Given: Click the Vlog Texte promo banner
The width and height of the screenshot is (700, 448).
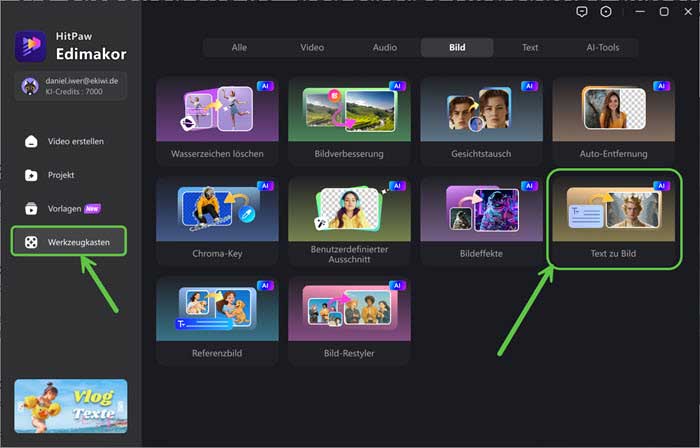Looking at the screenshot, I should [x=70, y=405].
